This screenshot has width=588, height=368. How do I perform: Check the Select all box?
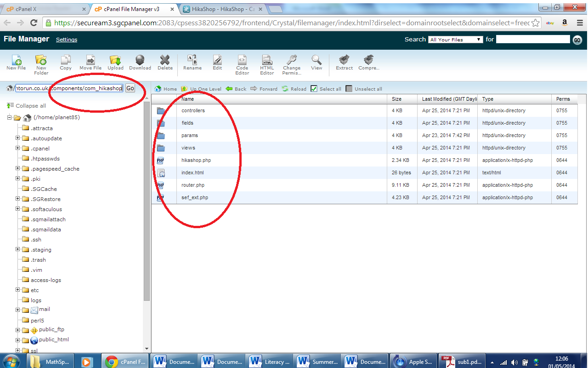click(314, 89)
